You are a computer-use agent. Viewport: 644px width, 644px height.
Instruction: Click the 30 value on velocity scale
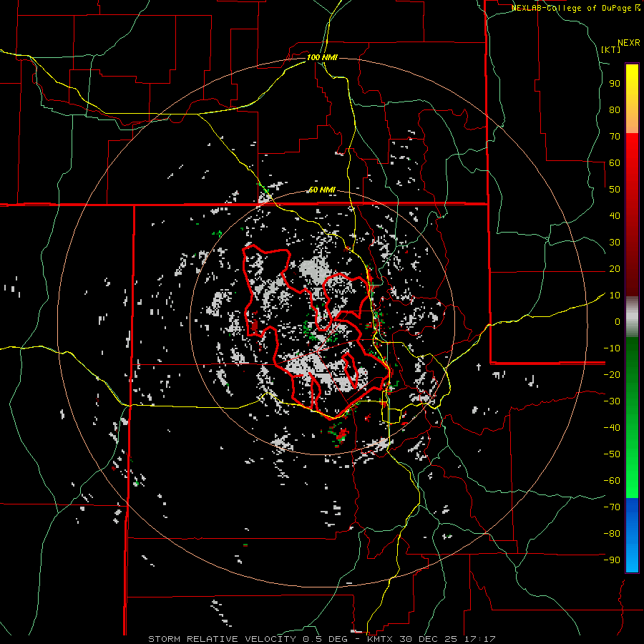615,243
